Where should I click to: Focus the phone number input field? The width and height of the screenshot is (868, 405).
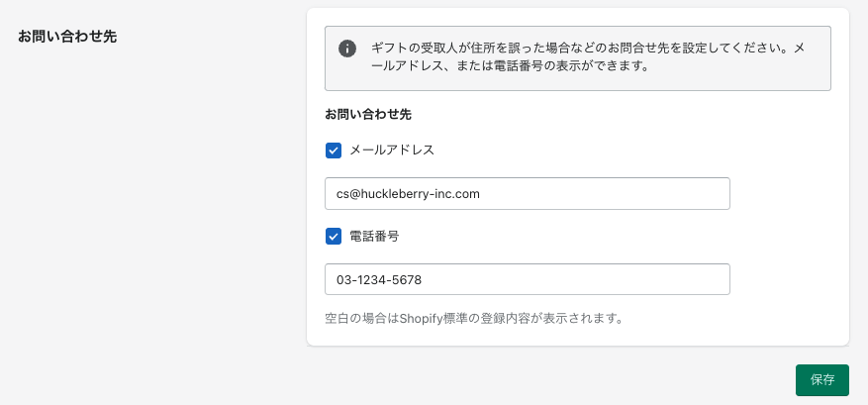[527, 280]
